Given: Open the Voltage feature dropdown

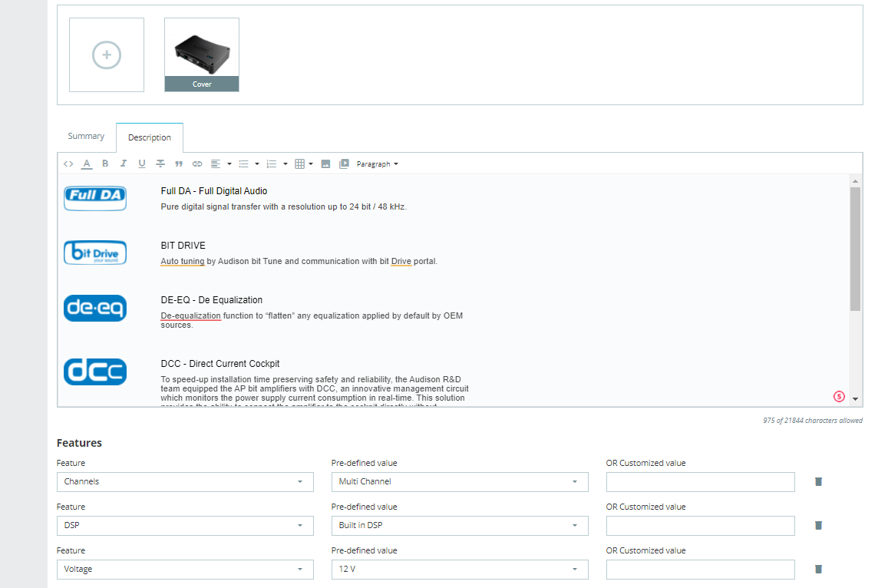Looking at the screenshot, I should click(x=185, y=569).
